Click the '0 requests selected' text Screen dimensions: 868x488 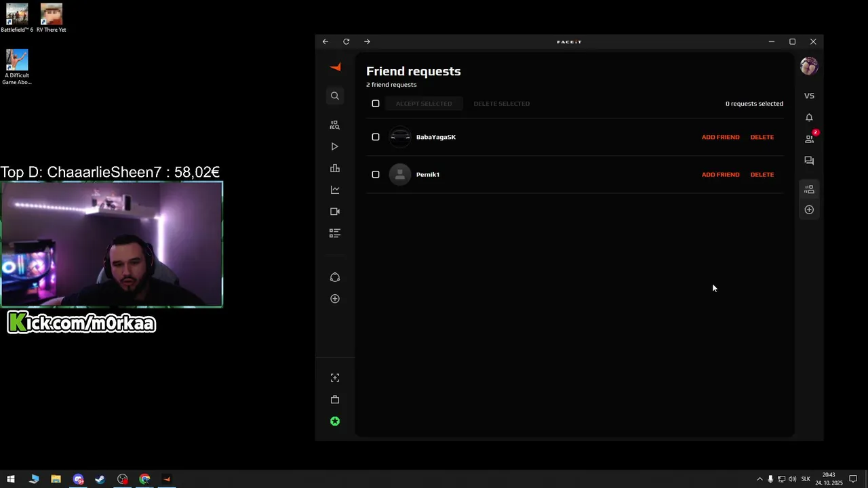[x=754, y=104]
